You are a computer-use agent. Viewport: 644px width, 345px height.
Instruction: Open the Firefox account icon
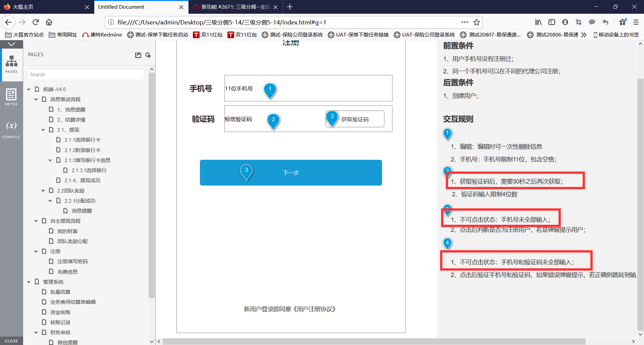[565, 22]
